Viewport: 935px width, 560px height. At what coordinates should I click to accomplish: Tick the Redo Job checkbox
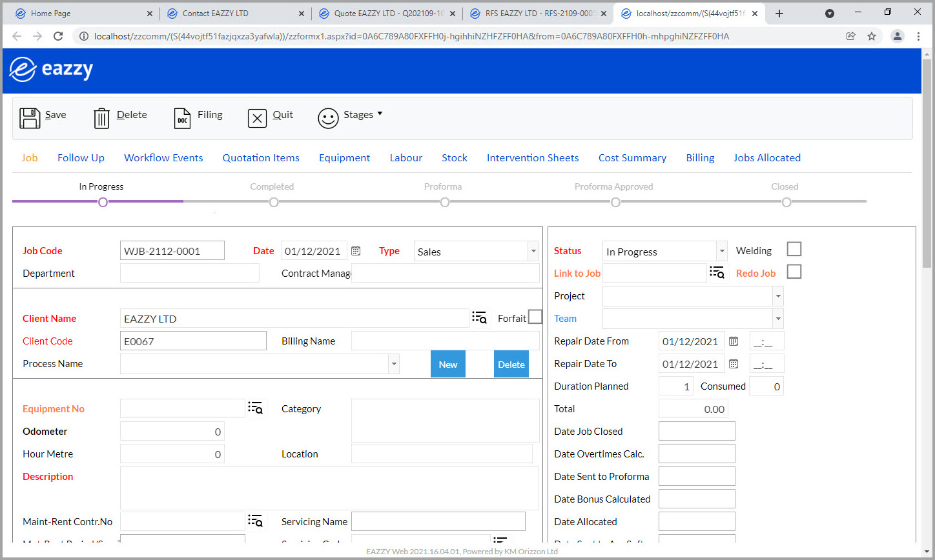[x=794, y=272]
